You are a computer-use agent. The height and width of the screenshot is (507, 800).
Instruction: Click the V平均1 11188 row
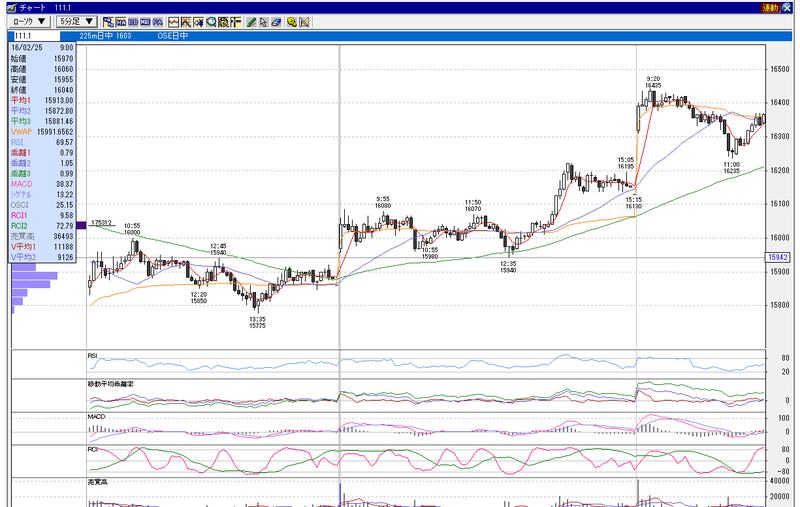click(x=42, y=247)
